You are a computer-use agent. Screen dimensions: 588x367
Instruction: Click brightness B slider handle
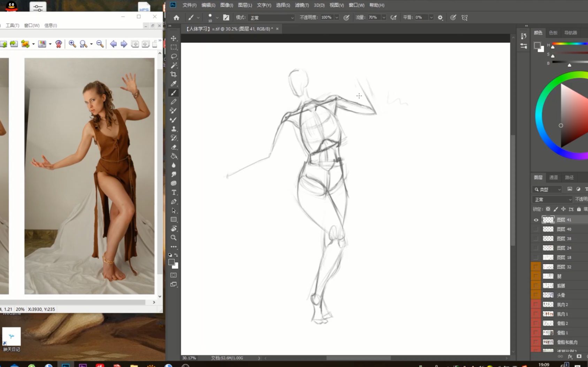click(x=569, y=65)
